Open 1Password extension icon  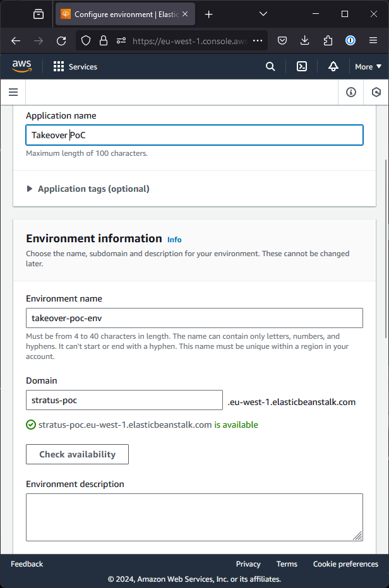(x=350, y=40)
